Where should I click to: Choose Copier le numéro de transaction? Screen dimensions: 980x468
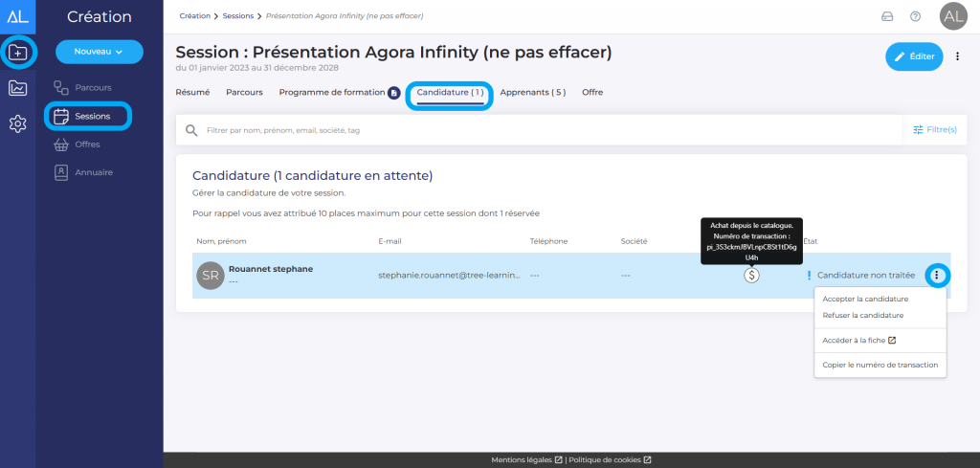pyautogui.click(x=880, y=365)
